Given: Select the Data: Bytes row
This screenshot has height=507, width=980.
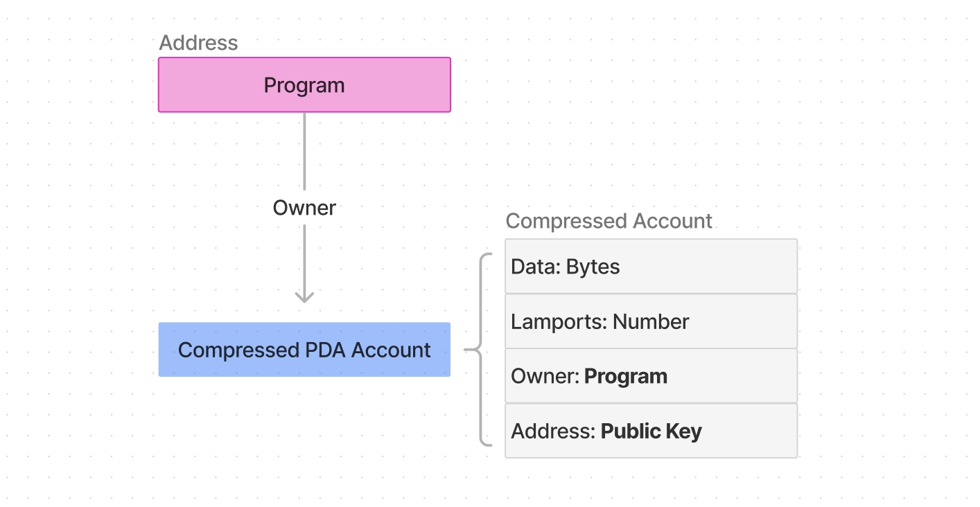Looking at the screenshot, I should (651, 267).
